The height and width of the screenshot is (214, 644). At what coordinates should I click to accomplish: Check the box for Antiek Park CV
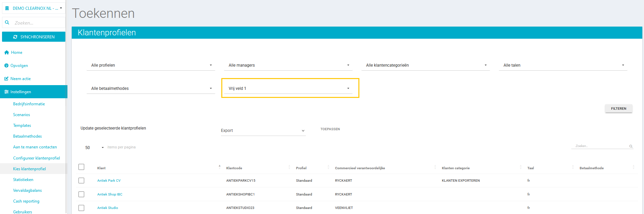coord(81,181)
